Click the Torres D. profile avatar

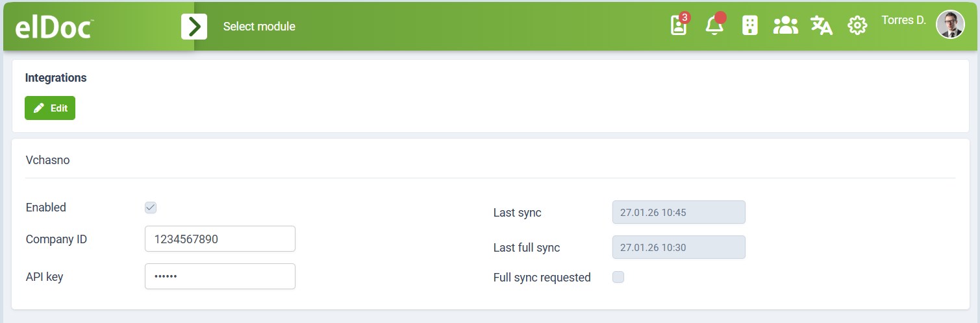point(950,25)
